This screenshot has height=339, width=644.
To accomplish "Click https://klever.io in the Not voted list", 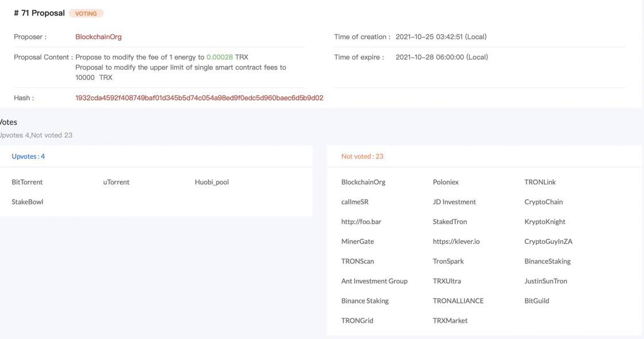I will [x=456, y=241].
